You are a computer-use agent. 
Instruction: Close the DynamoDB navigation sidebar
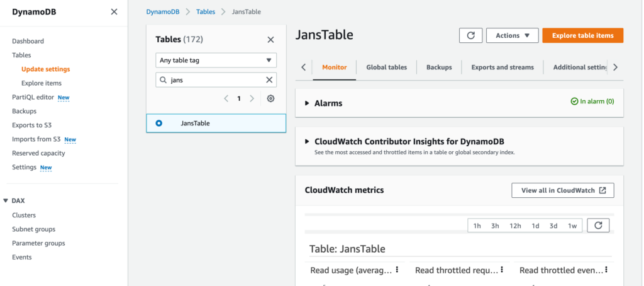114,12
